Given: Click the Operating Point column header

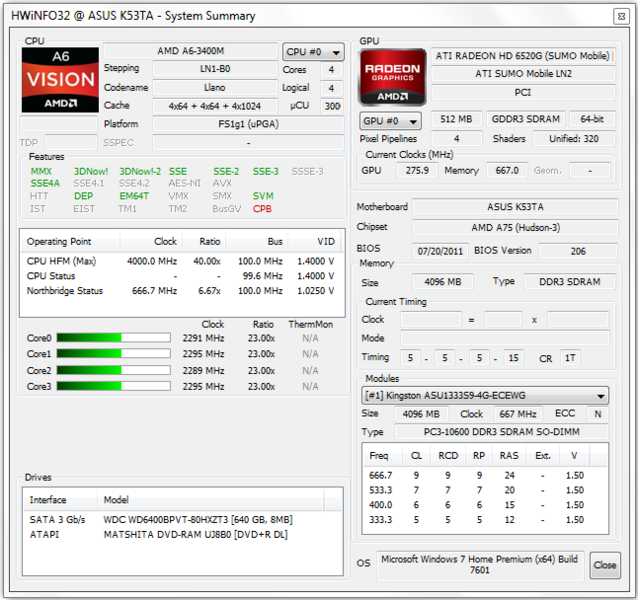Looking at the screenshot, I should coord(70,242).
